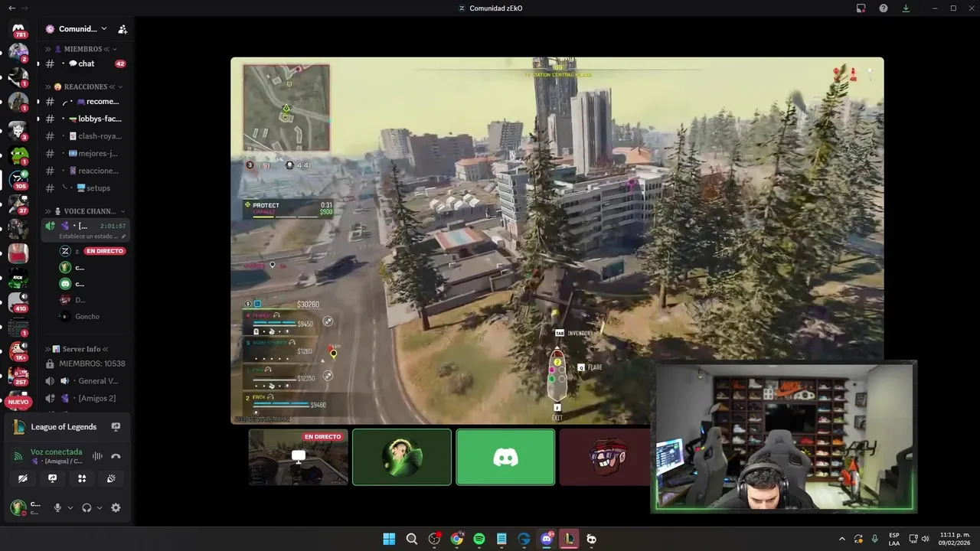The image size is (980, 551).
Task: Open server icon with 37 badge
Action: (x=18, y=204)
